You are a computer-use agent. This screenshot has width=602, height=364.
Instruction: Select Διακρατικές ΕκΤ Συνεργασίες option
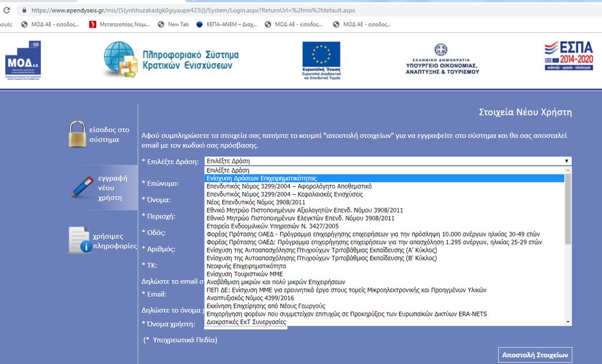tap(384, 322)
